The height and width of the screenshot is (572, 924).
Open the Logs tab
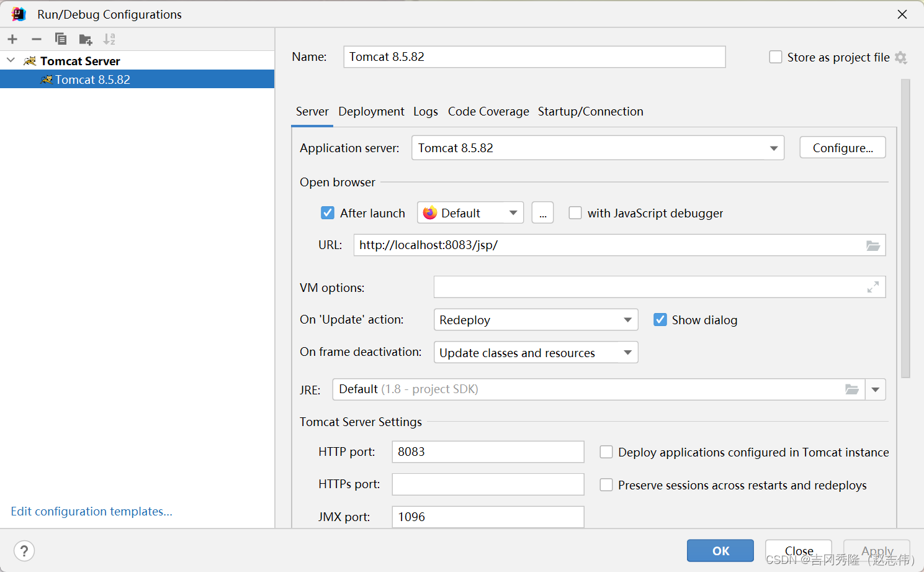426,112
